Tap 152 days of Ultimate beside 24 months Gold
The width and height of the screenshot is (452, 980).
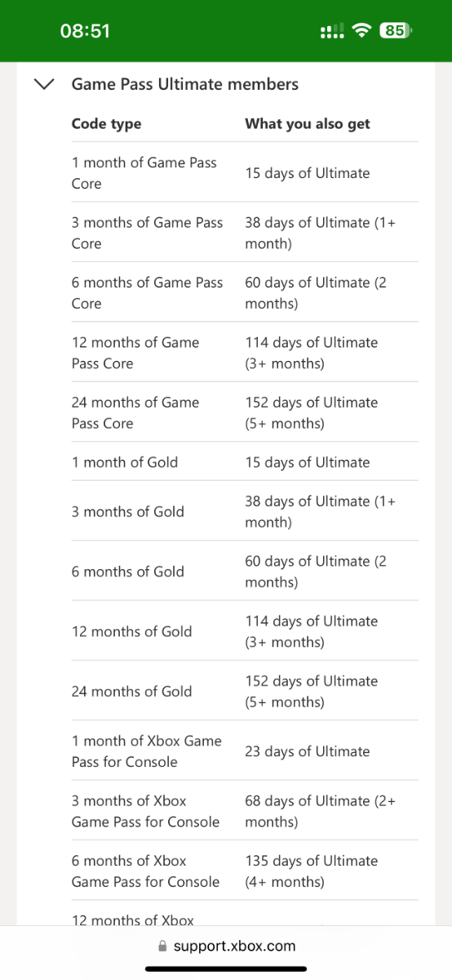pos(312,691)
